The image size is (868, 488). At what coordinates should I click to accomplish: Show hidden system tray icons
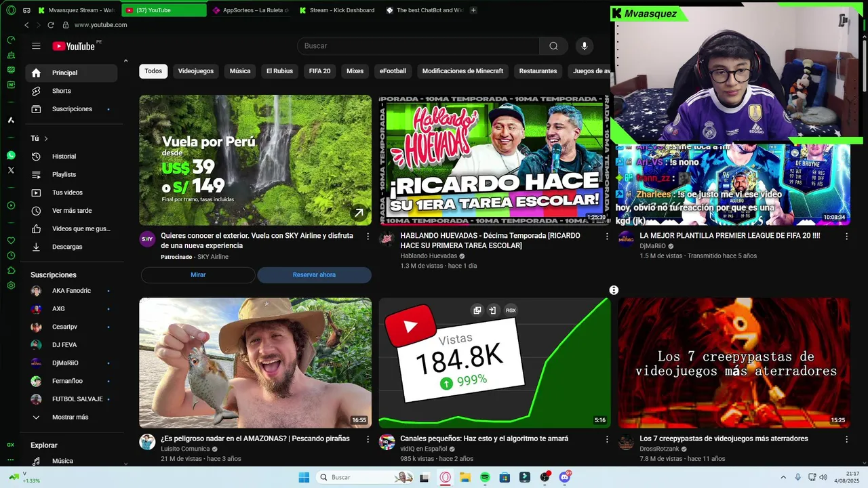coord(783,477)
